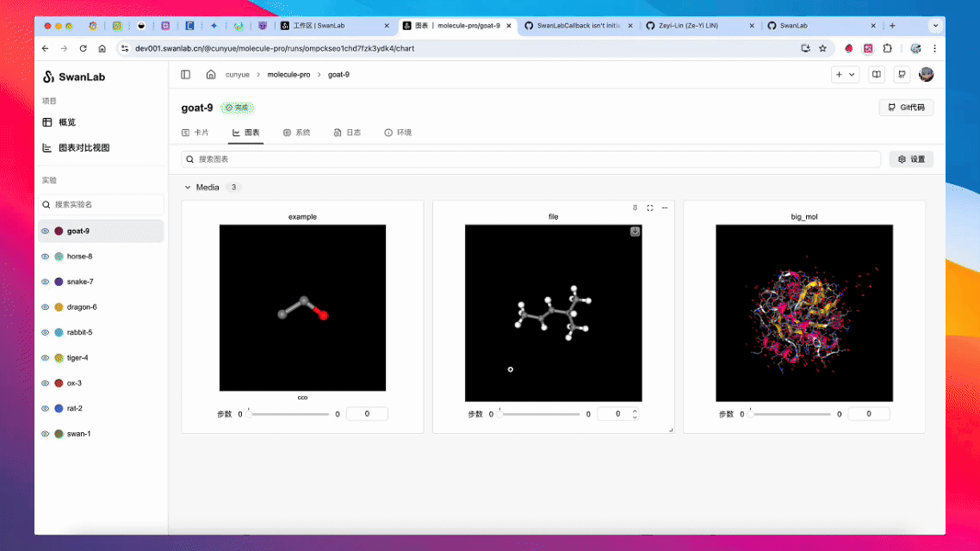
Task: Pin the file chart
Action: (635, 207)
